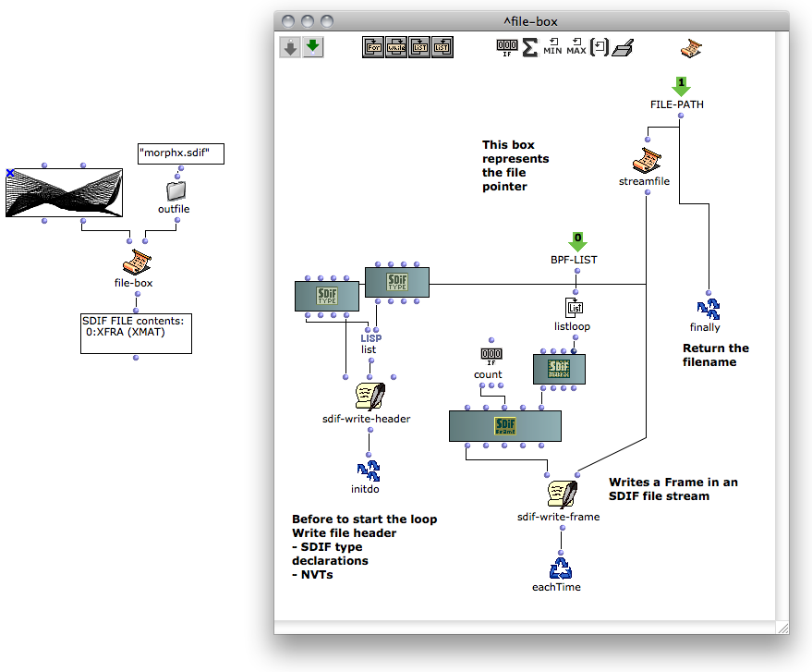
Task: Select the MAX collector toolbar icon
Action: 576,46
